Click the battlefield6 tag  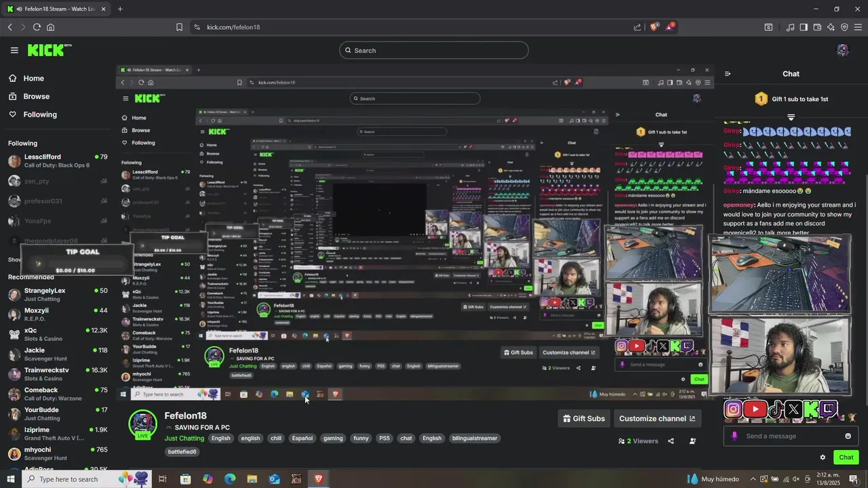(x=182, y=451)
